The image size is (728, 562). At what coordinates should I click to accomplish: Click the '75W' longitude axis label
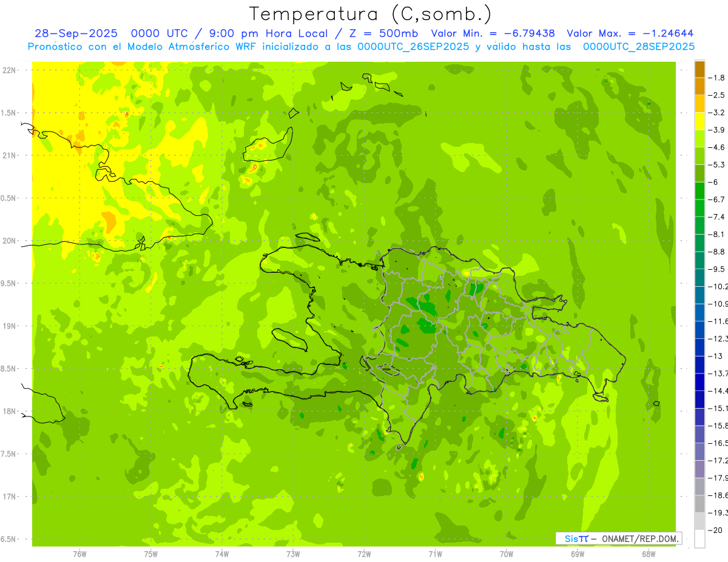[x=151, y=555]
